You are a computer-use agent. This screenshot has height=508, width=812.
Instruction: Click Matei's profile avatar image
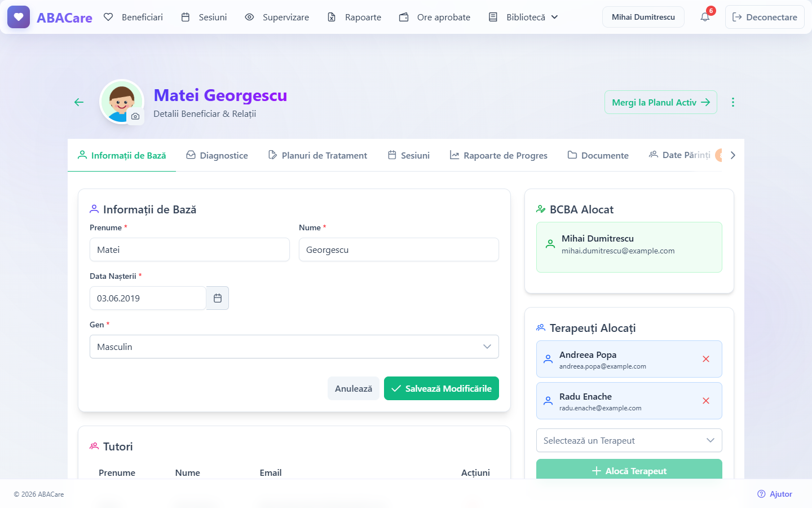click(122, 102)
